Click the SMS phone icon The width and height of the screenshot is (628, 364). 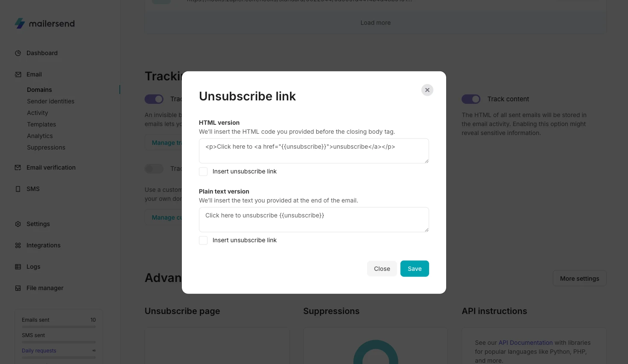[x=18, y=189]
